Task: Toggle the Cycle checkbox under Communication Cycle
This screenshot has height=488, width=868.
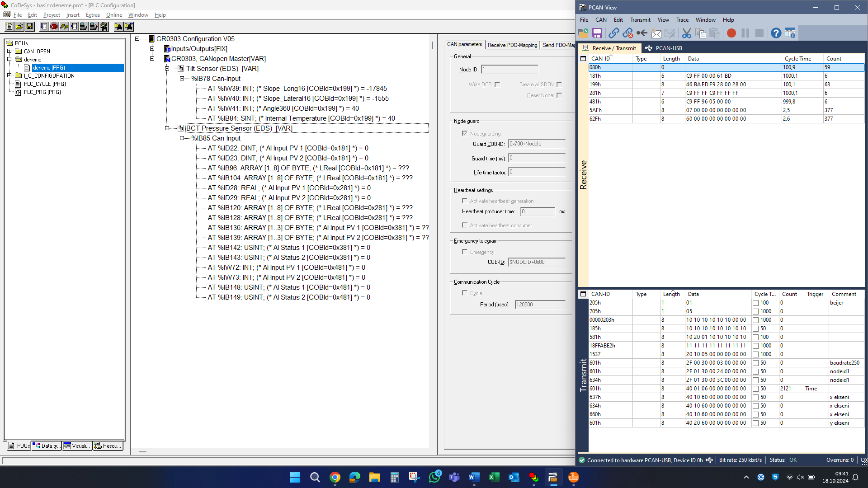Action: (x=464, y=293)
